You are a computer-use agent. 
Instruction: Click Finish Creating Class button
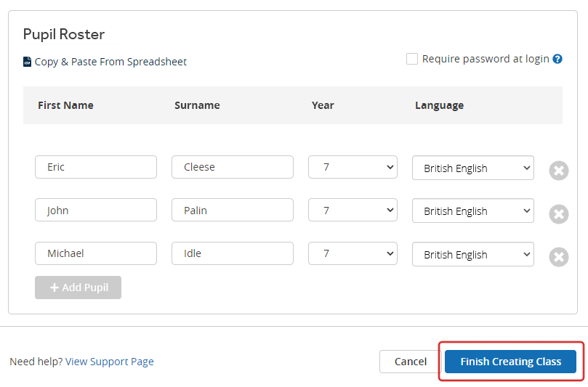pos(510,362)
